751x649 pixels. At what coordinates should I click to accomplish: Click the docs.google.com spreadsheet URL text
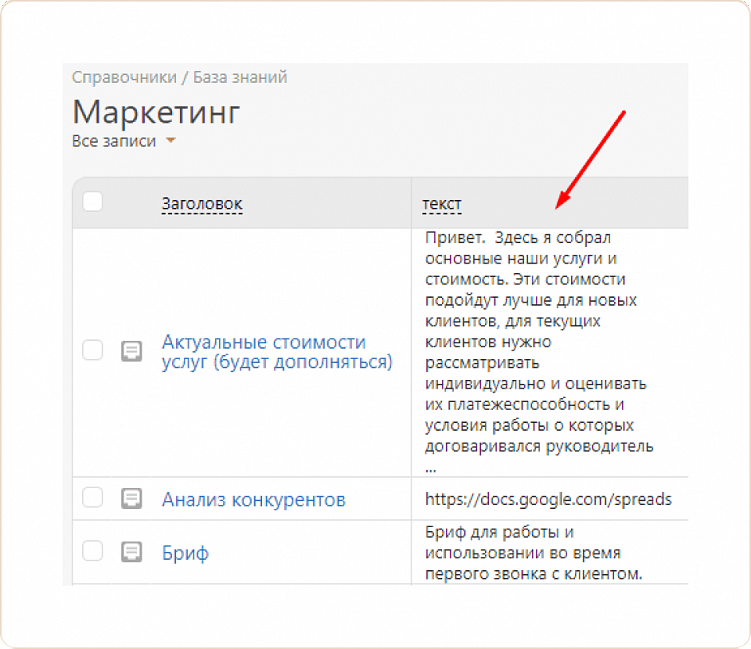[548, 498]
